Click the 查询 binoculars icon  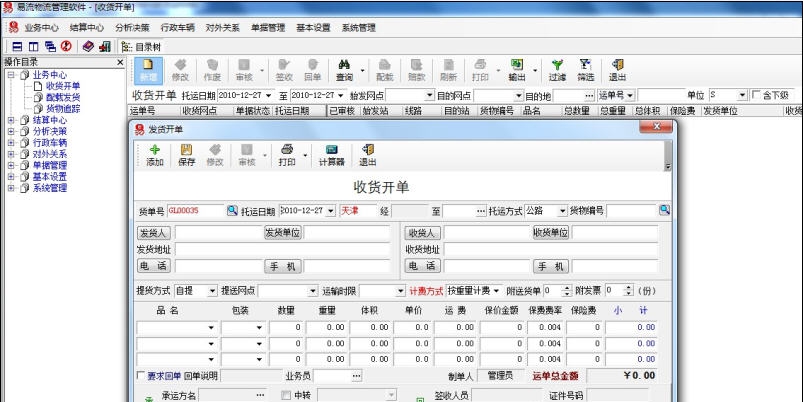[344, 65]
